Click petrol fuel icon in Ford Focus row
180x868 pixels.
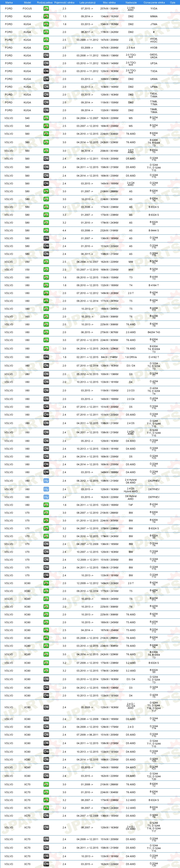point(46,9)
